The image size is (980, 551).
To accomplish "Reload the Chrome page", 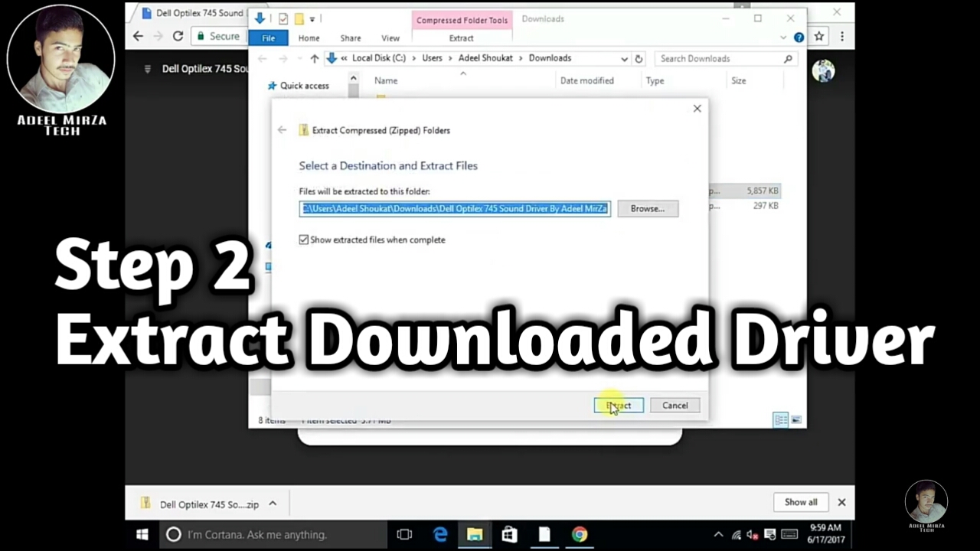I will click(178, 36).
